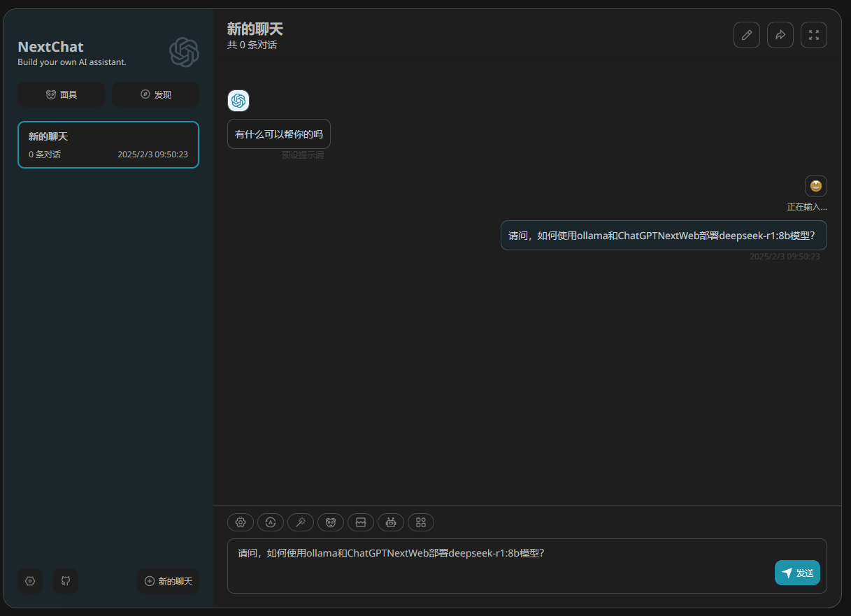The image size is (851, 616).
Task: Open the clear context box icon
Action: [361, 522]
